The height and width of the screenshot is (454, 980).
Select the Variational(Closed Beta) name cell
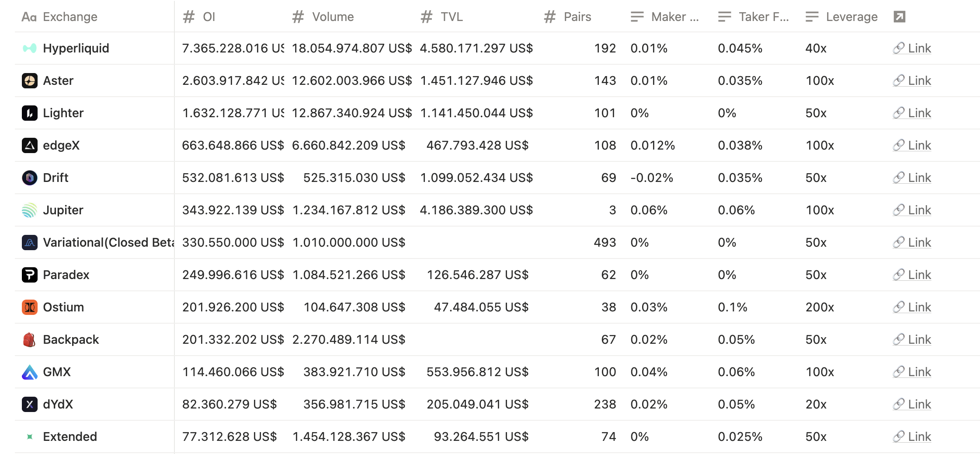[108, 242]
